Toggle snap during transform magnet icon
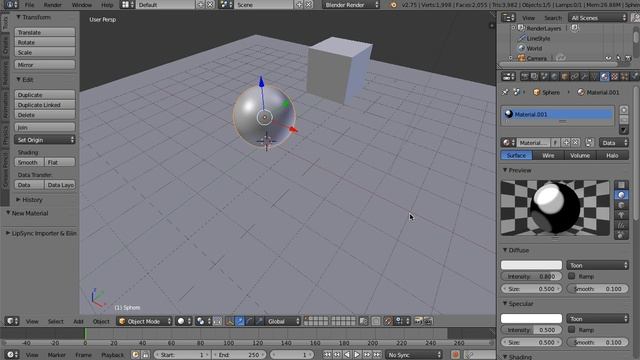This screenshot has width=640, height=360. tap(388, 321)
